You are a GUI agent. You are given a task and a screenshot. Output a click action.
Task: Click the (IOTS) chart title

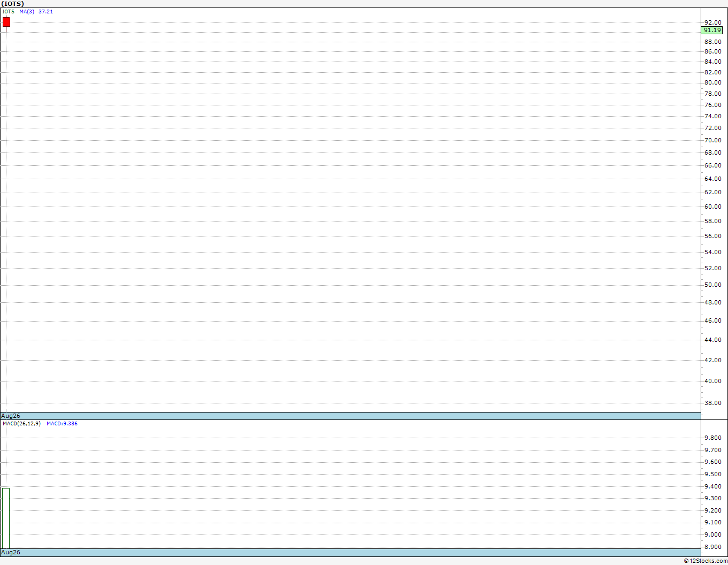point(12,4)
